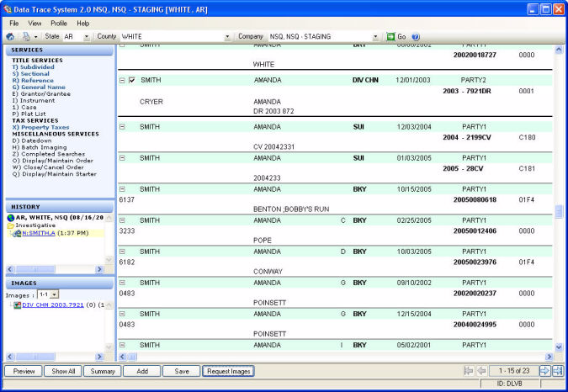
Task: Click instrument number 2004 - 2199CV
Action: pyautogui.click(x=466, y=138)
